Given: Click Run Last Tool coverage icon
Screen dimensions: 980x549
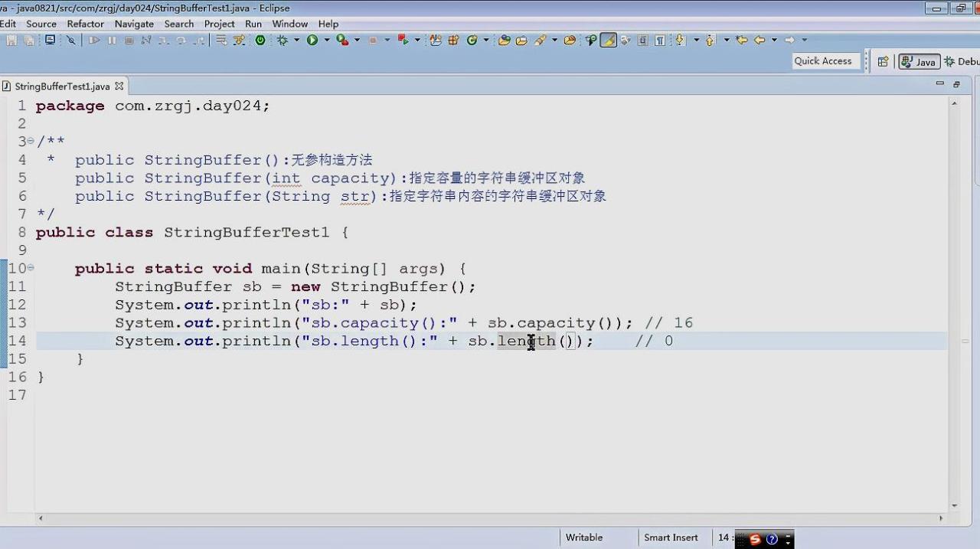Looking at the screenshot, I should (342, 40).
